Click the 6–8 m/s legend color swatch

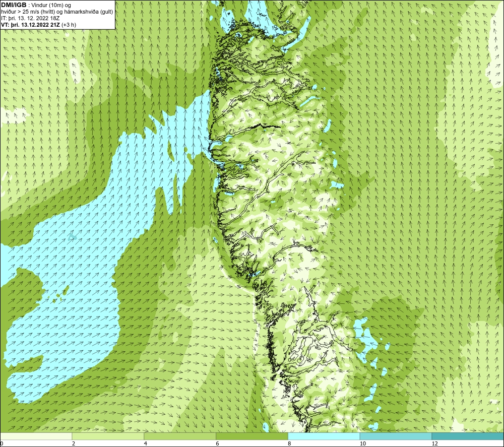click(252, 436)
